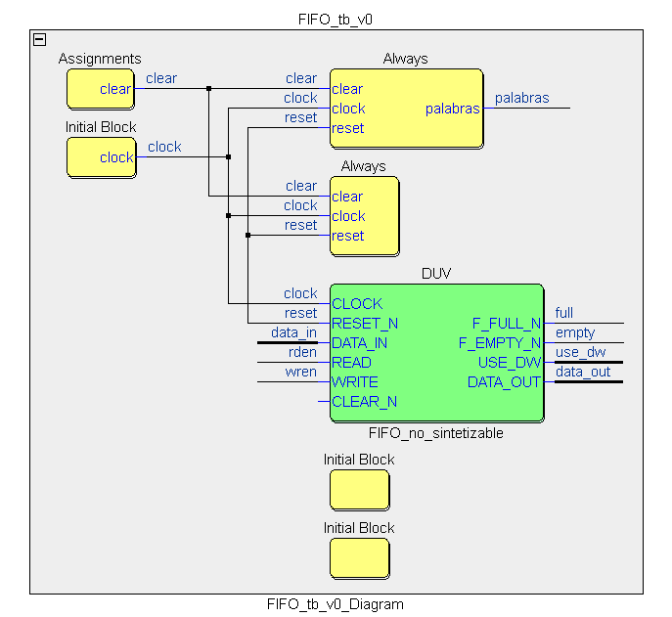Click the CLEAR_N port on the DUV
Image resolution: width=672 pixels, height=617 pixels.
(x=364, y=401)
